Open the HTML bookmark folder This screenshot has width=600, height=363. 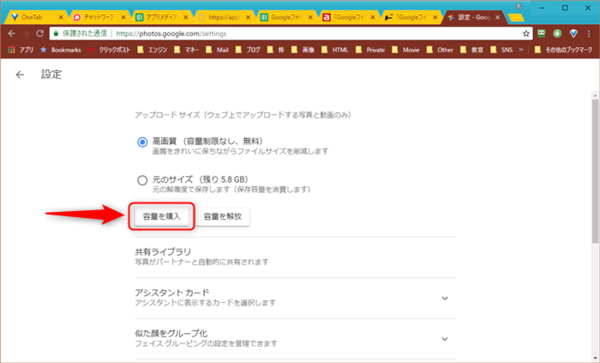point(335,50)
